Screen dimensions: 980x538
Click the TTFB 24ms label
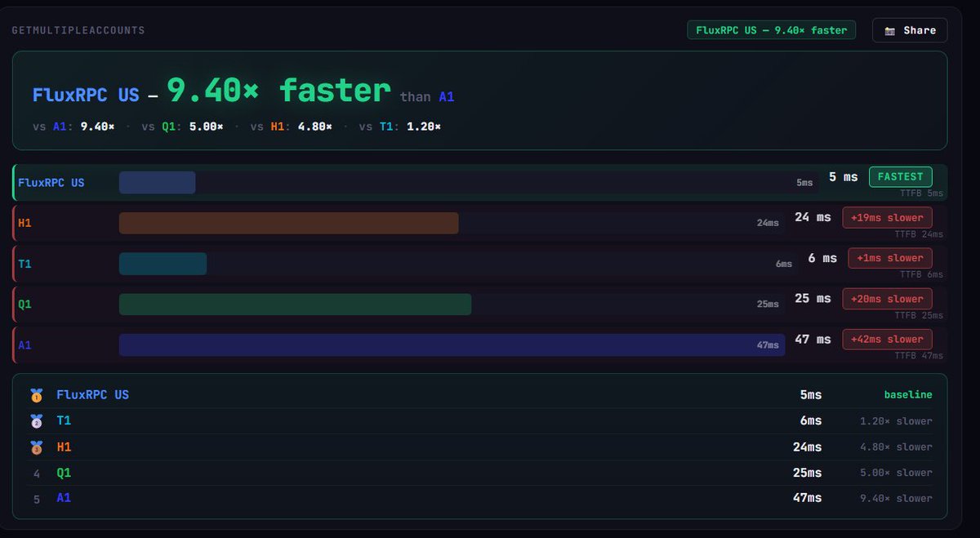[x=919, y=234]
